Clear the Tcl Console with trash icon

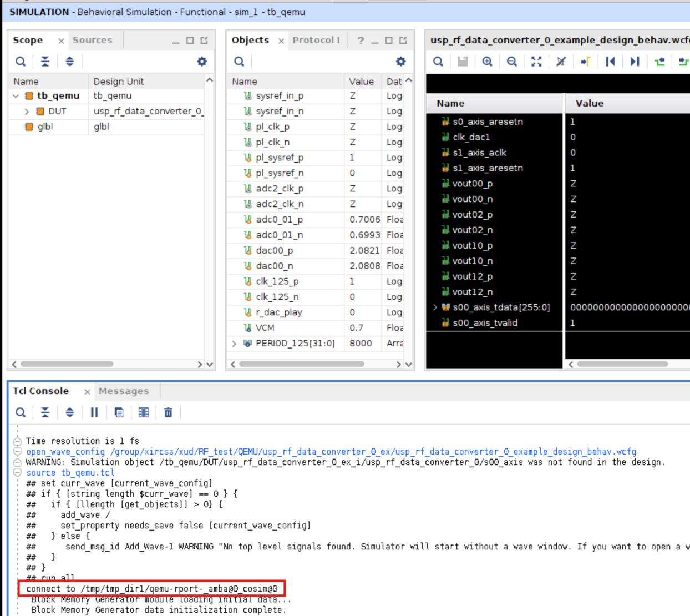click(168, 412)
